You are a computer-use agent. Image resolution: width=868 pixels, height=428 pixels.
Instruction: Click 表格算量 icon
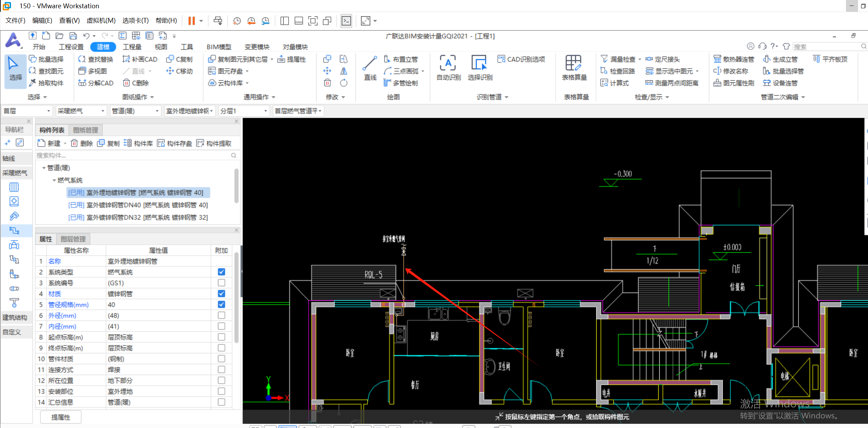[574, 68]
